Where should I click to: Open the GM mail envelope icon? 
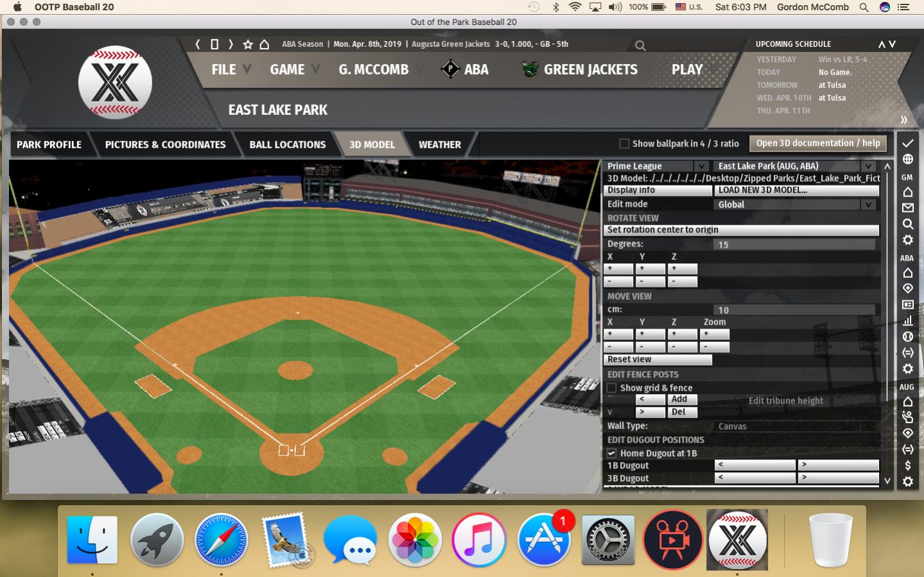(x=907, y=208)
